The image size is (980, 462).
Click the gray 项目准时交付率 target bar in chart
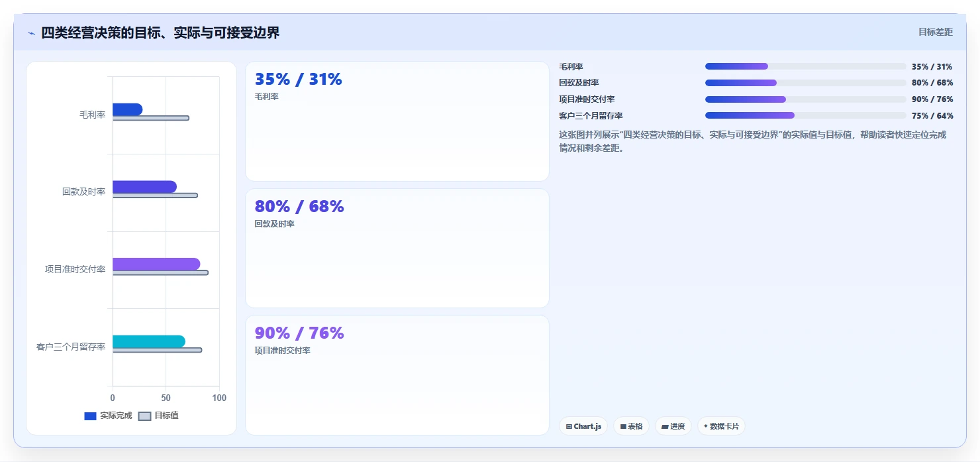pyautogui.click(x=160, y=272)
